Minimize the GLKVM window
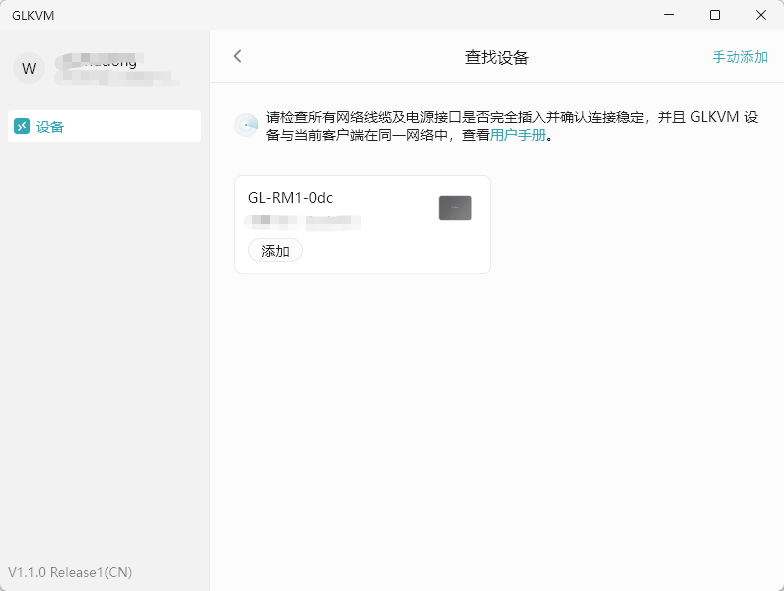Image resolution: width=784 pixels, height=591 pixels. click(x=669, y=15)
